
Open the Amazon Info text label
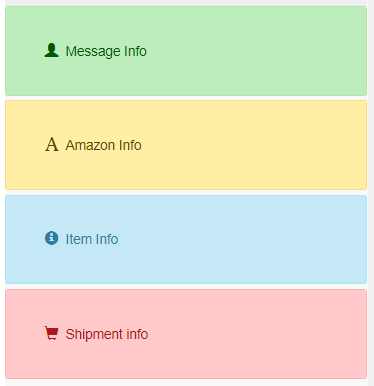(103, 145)
